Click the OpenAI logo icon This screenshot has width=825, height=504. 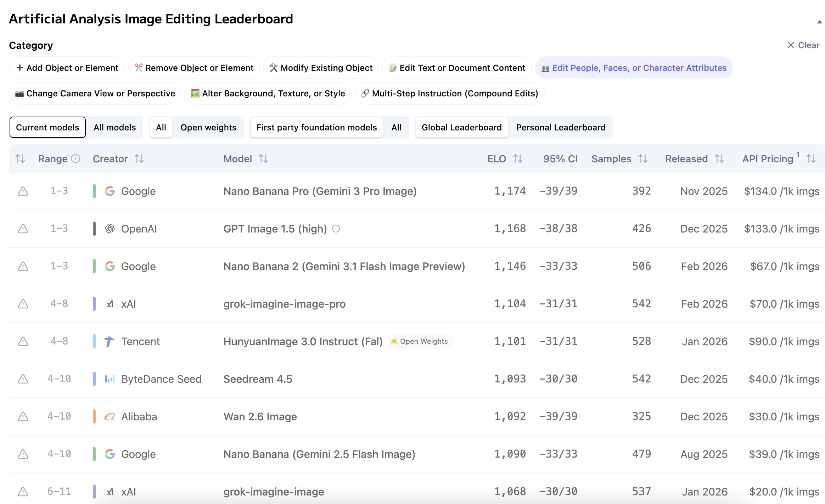coord(110,229)
